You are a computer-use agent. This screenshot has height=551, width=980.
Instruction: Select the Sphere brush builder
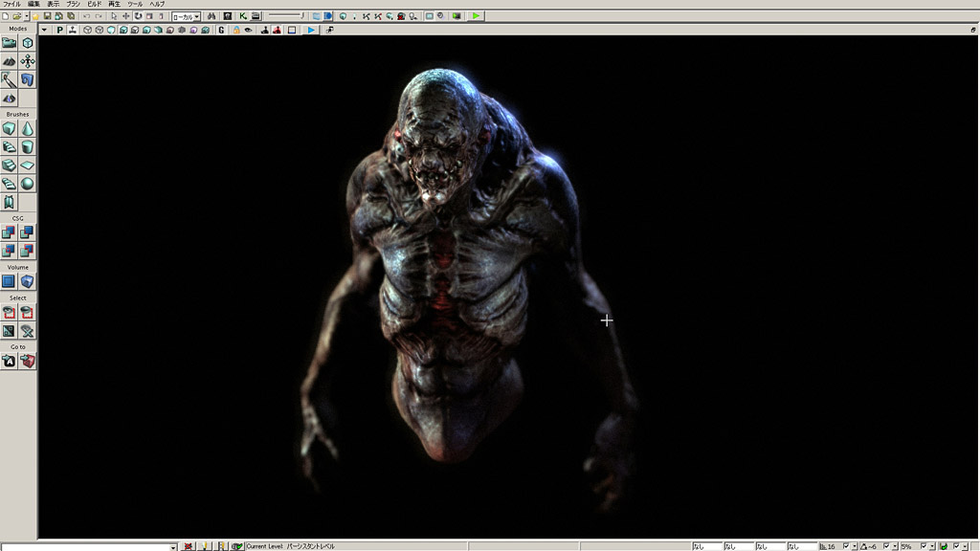click(x=28, y=184)
